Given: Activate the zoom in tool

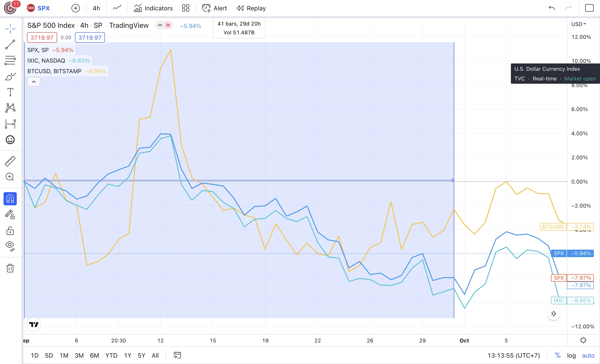Looking at the screenshot, I should (10, 177).
